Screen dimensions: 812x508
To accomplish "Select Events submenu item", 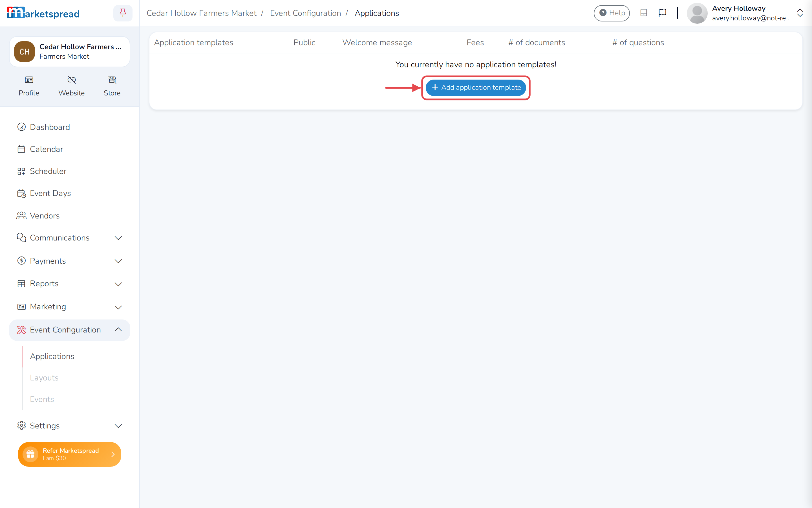I will [x=42, y=399].
